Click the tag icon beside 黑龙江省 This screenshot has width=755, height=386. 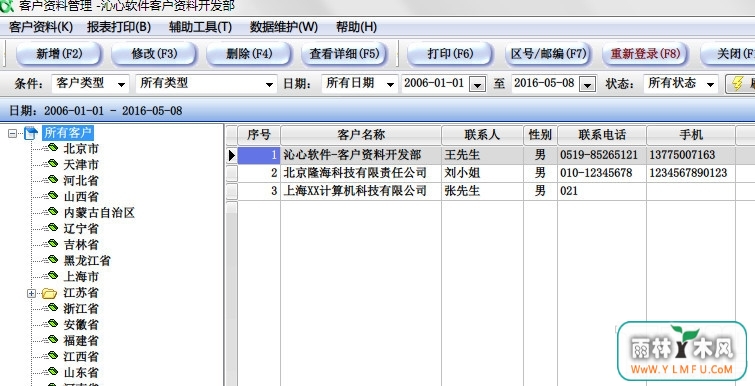click(x=53, y=260)
